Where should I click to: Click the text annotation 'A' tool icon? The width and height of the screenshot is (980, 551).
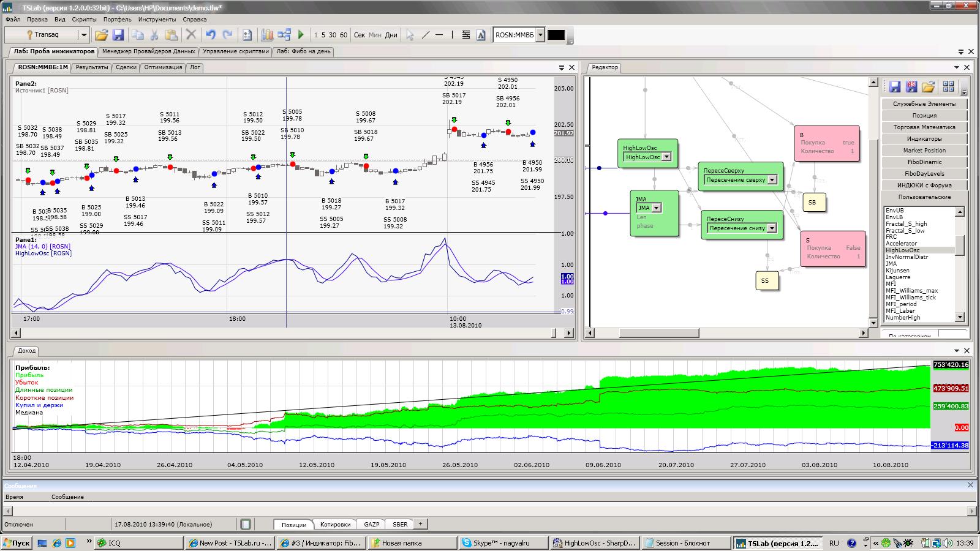coord(481,35)
